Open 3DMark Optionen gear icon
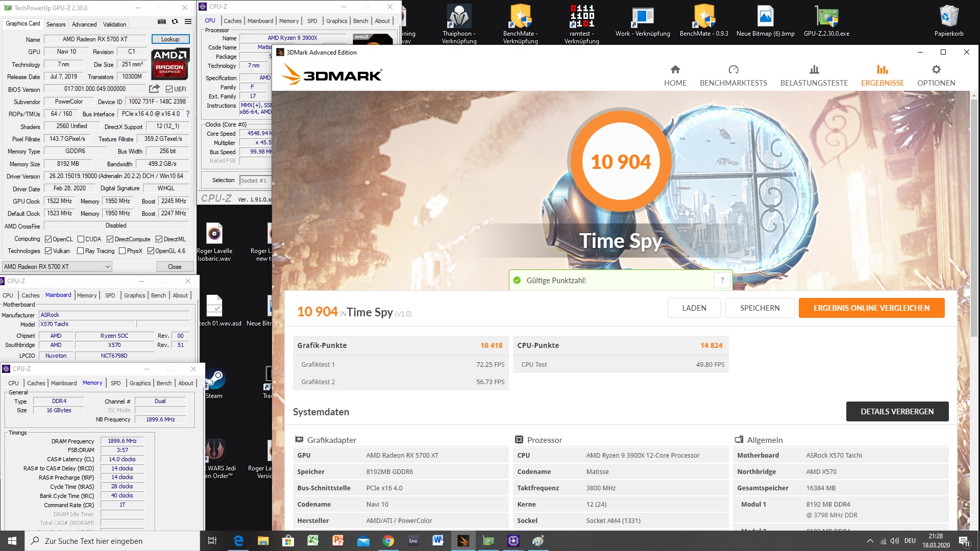The width and height of the screenshot is (980, 551). (936, 69)
